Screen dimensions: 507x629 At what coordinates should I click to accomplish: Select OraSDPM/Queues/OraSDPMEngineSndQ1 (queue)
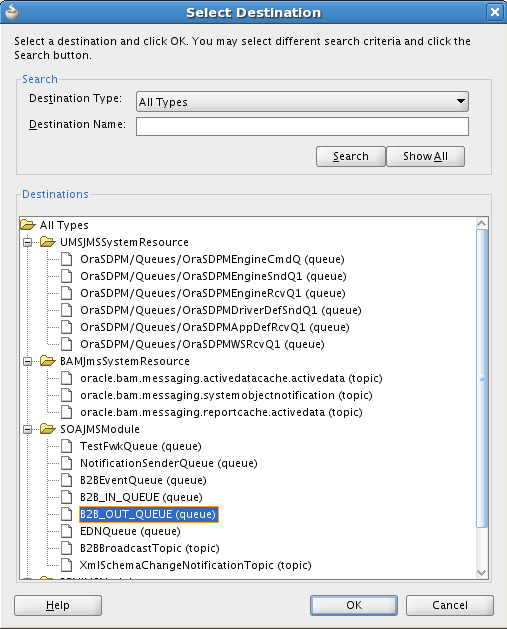tap(213, 276)
